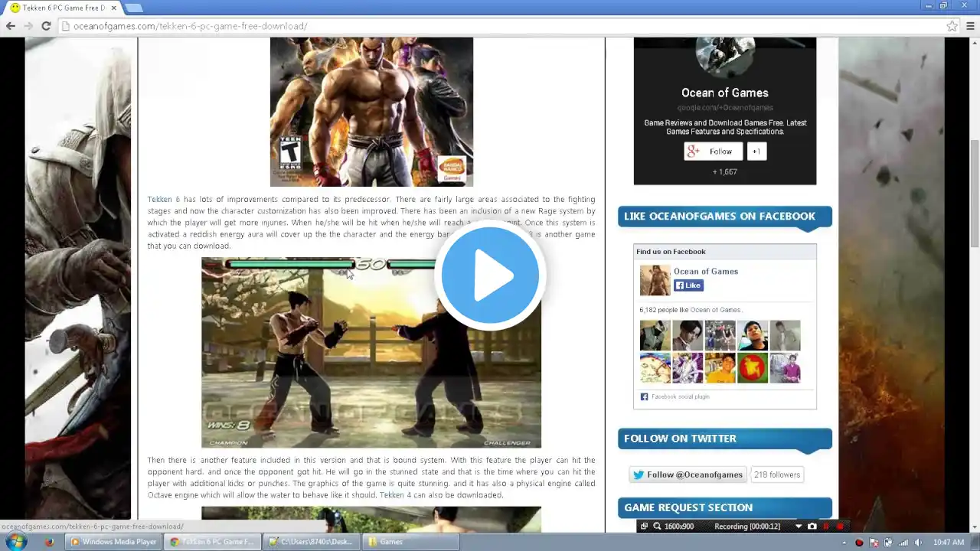
Task: Open the Games folder taskbar button
Action: point(410,542)
